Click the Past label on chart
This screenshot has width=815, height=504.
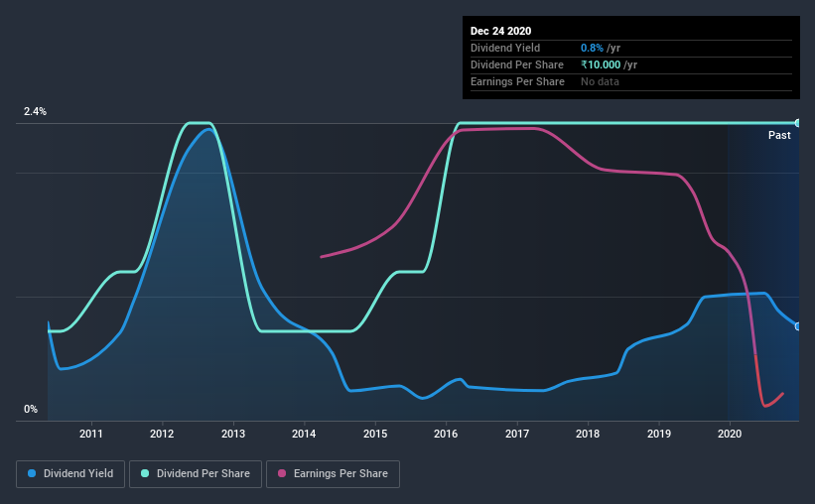779,135
